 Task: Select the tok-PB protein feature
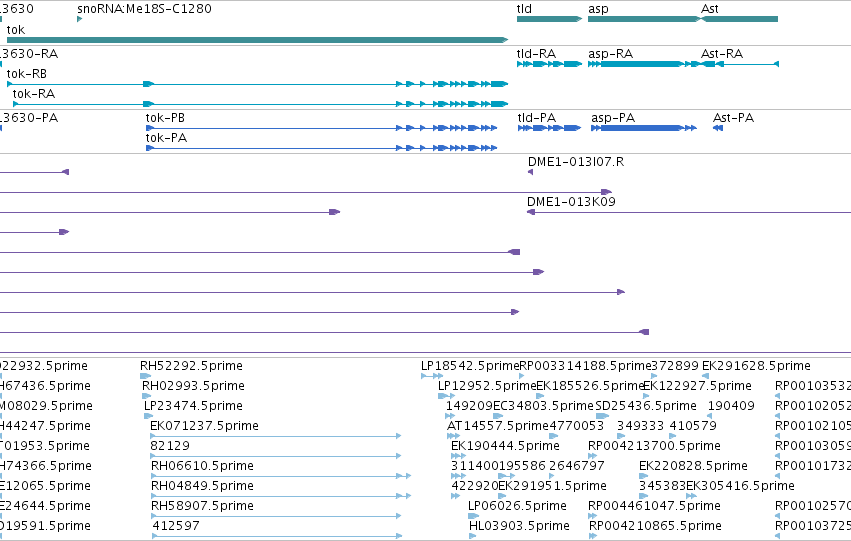(321, 128)
